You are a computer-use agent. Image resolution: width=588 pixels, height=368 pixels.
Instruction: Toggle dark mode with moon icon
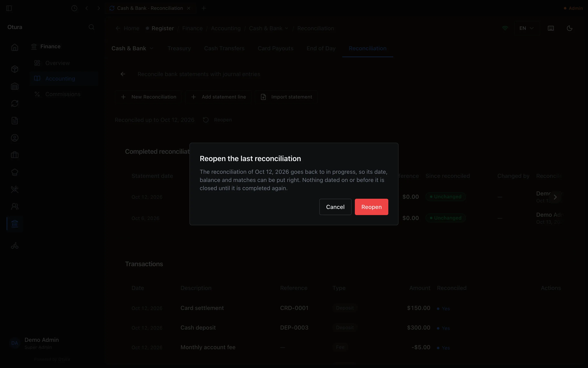tap(570, 28)
